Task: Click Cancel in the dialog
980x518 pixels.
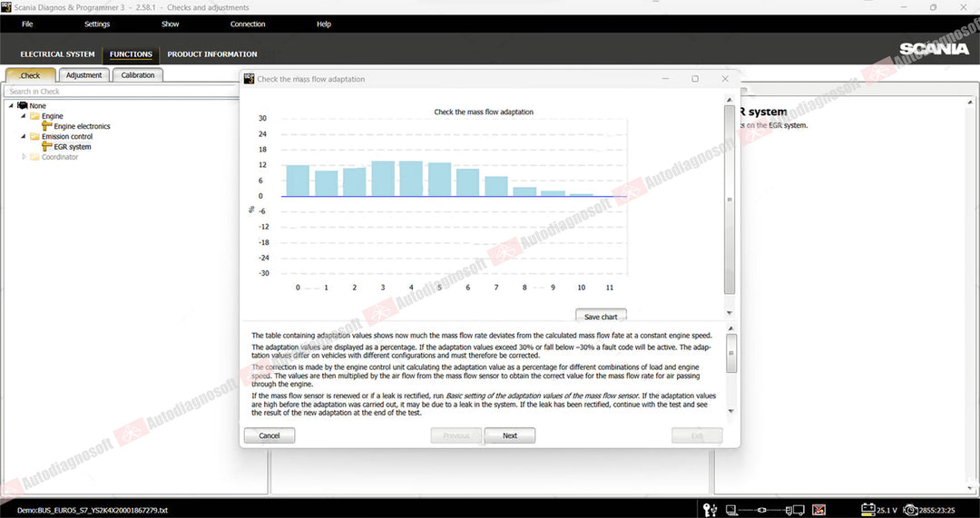Action: click(269, 435)
